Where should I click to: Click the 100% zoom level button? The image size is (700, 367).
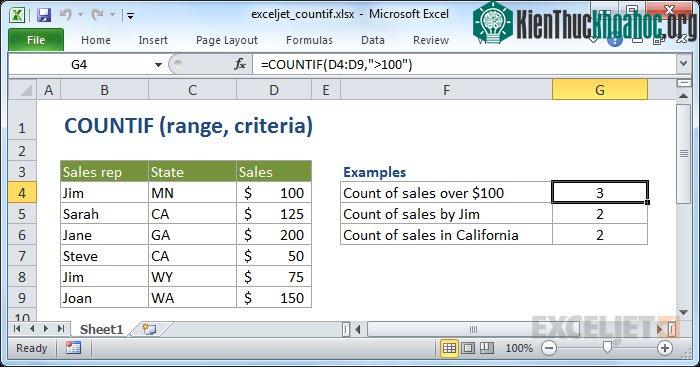pos(519,348)
